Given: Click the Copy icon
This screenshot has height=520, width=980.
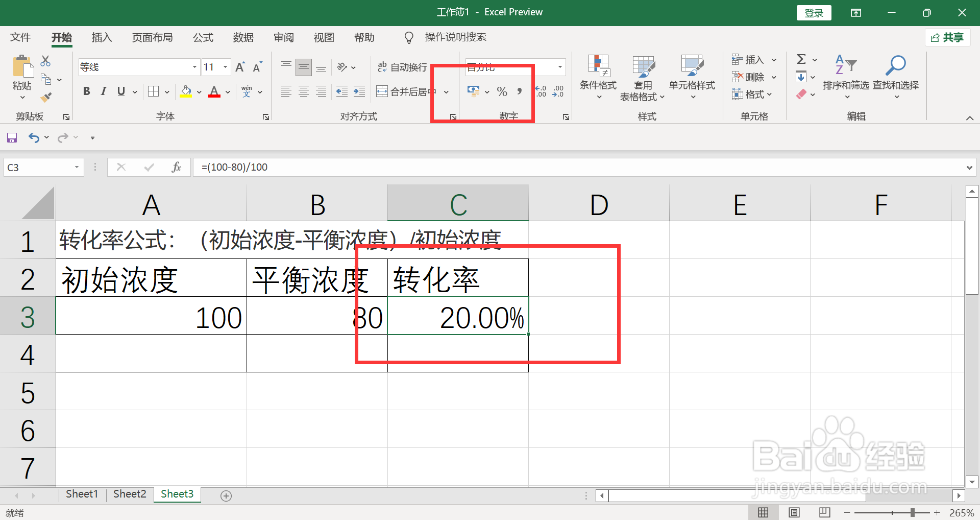Looking at the screenshot, I should [x=46, y=79].
